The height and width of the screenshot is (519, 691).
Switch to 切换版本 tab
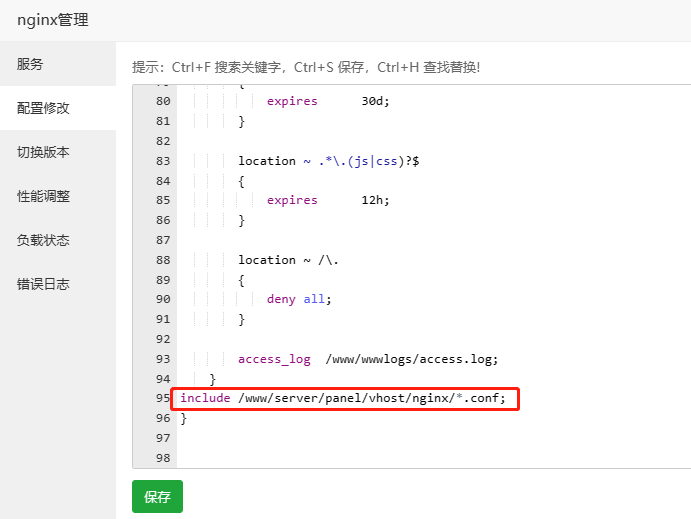[x=58, y=152]
